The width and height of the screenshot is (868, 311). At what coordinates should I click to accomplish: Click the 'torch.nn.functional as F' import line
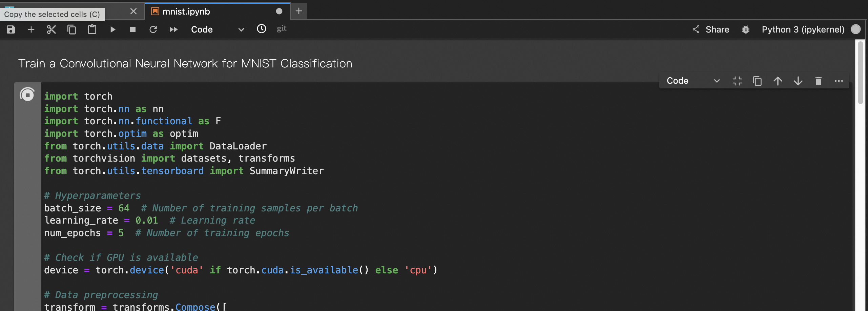(x=132, y=121)
